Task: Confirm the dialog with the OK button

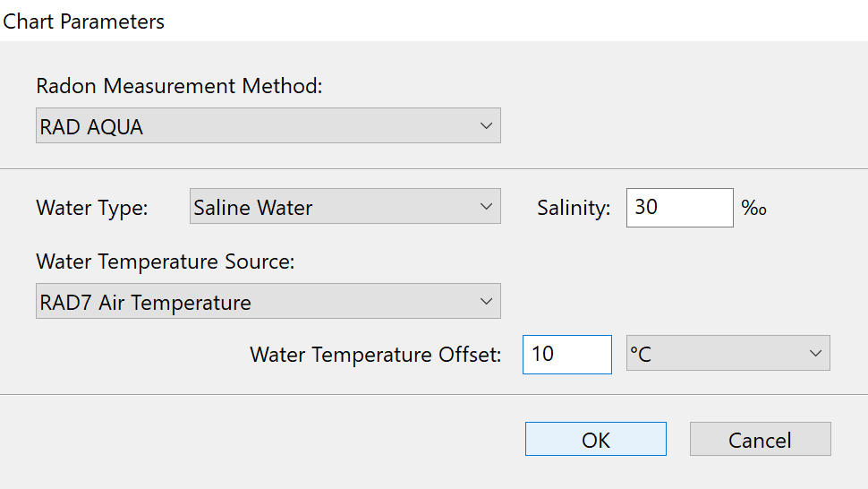Action: click(x=595, y=440)
